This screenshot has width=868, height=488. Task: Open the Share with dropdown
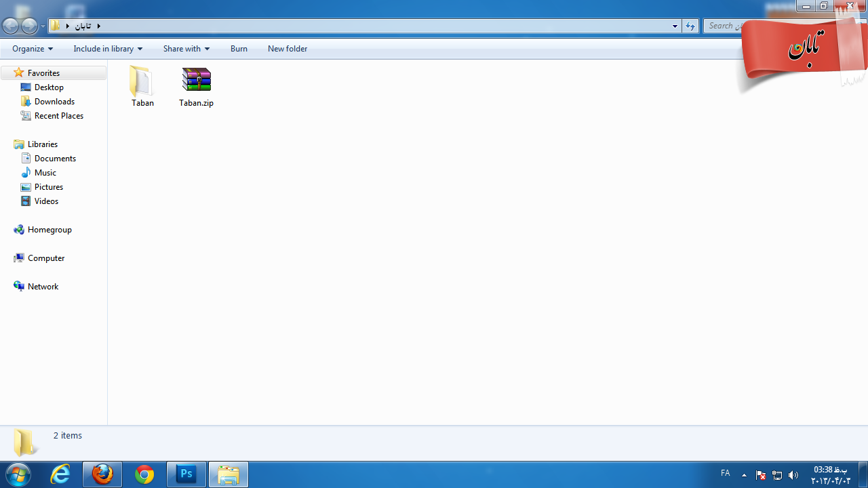(x=186, y=49)
